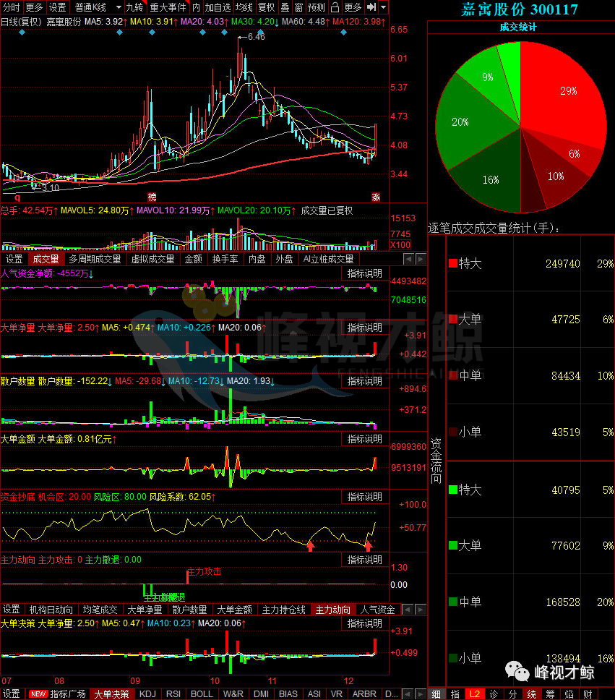Click the lock icon in the top toolbar

[335, 7]
